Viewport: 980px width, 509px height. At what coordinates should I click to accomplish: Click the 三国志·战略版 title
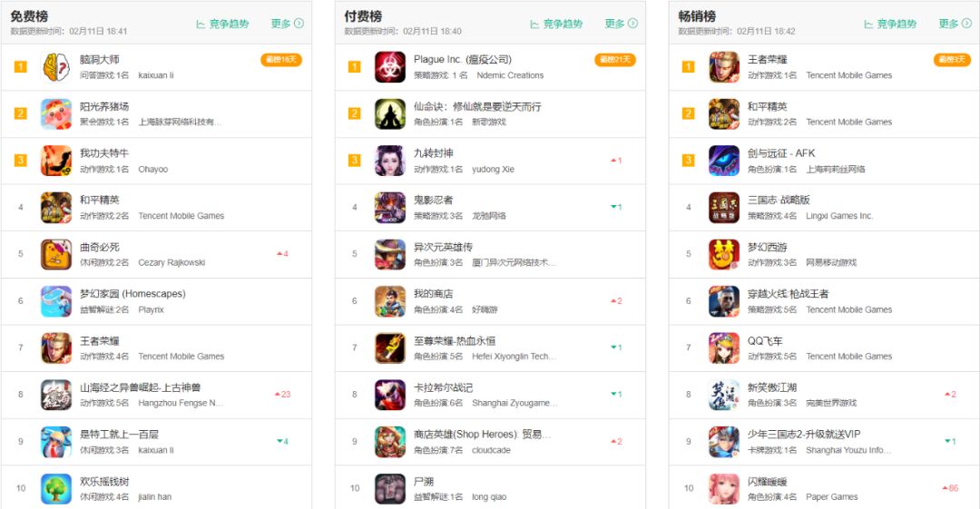click(x=779, y=200)
